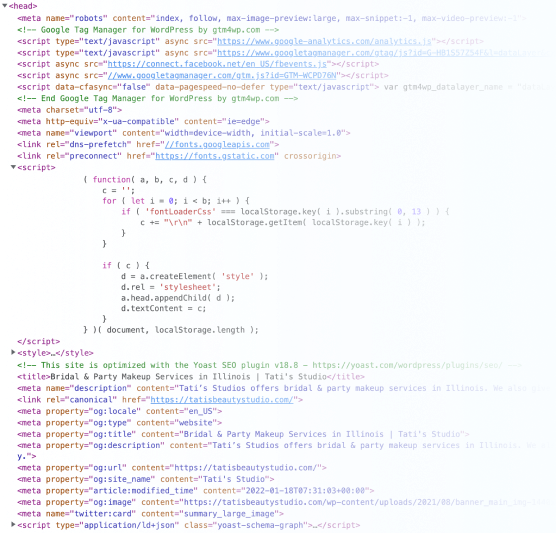
Task: Click the 'document, localStorage.length' line
Action: coord(171,330)
